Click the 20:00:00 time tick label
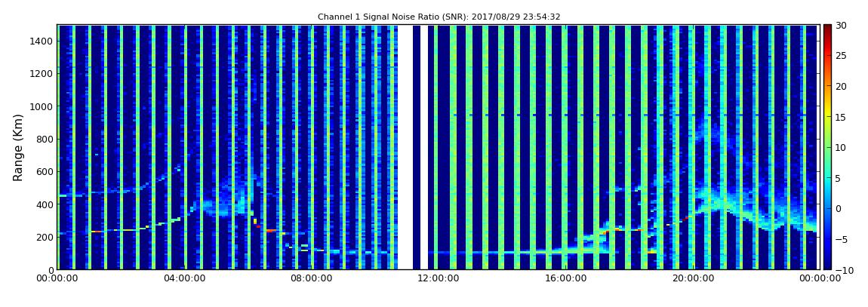This screenshot has width=868, height=307. [692, 279]
